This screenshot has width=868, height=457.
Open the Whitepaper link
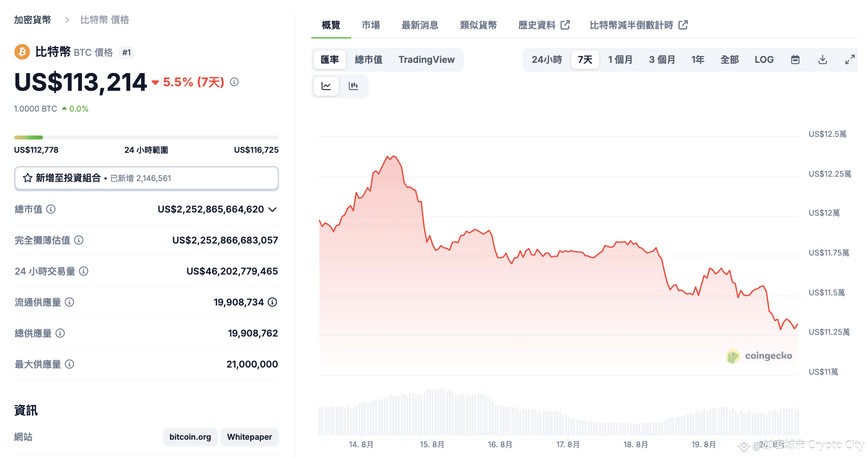click(x=250, y=437)
